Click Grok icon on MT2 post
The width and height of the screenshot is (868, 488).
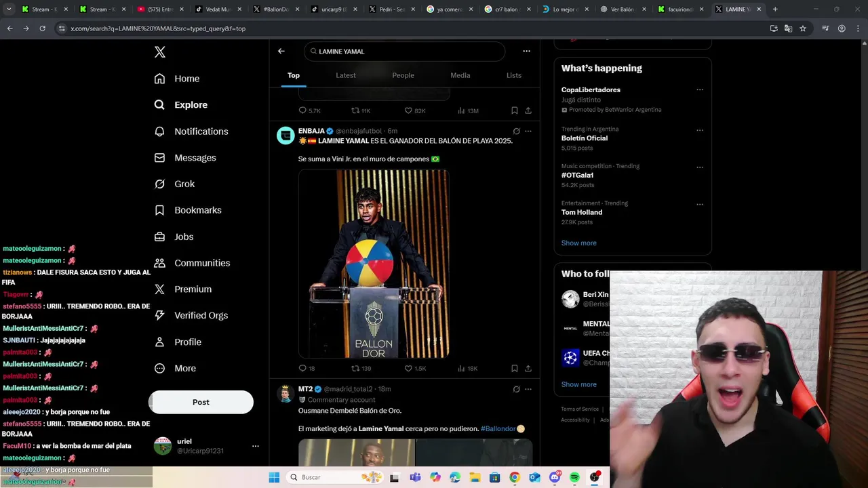coord(516,389)
